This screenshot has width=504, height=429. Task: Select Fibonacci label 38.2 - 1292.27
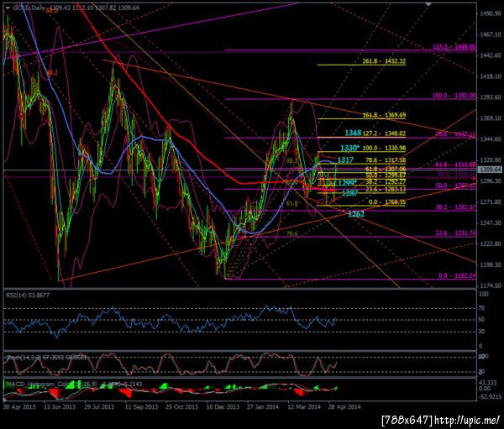pos(386,181)
